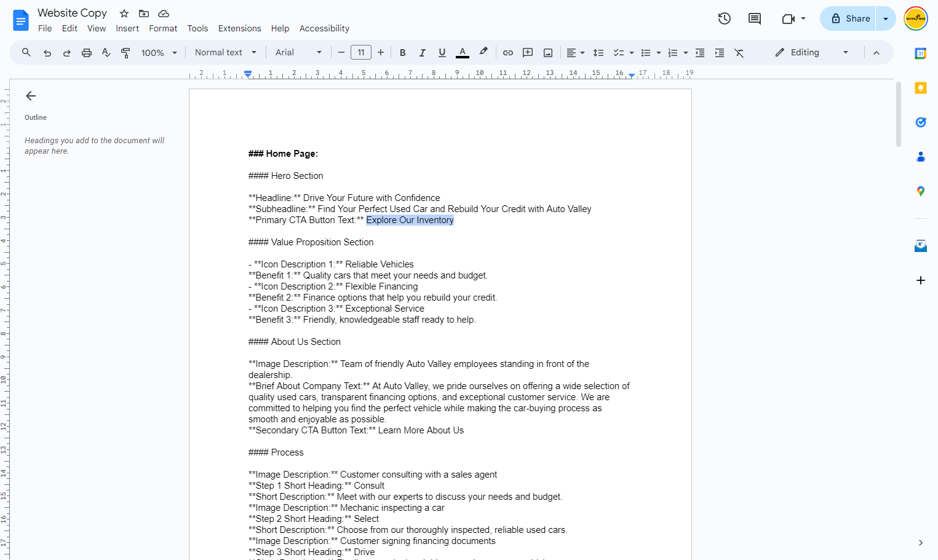Click the Share button
This screenshot has width=938, height=560.
click(x=848, y=18)
